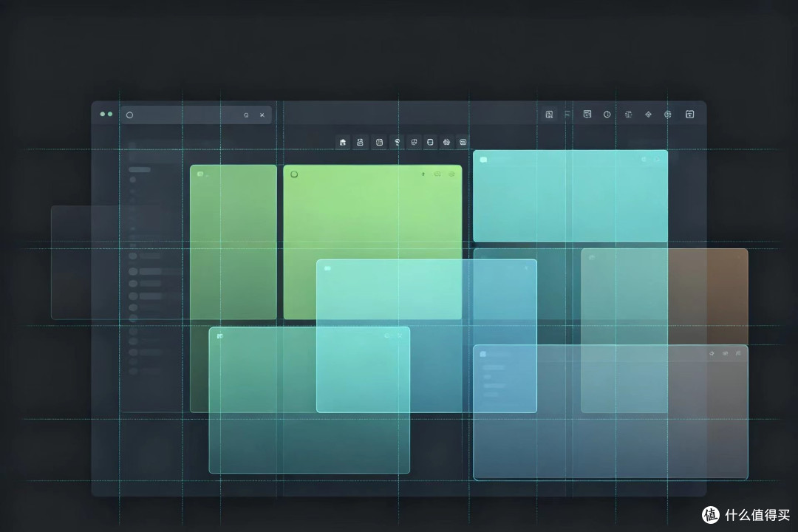Viewport: 798px width, 532px height.
Task: Click the home icon in center toolbar
Action: [343, 143]
